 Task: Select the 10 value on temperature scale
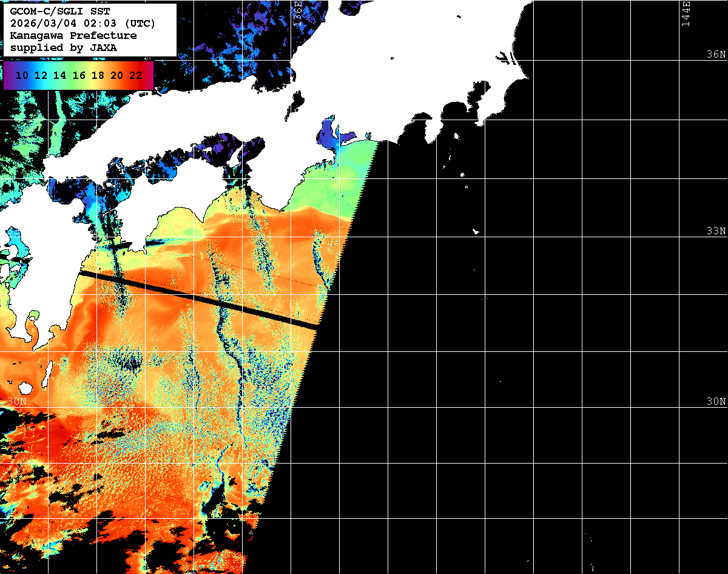(22, 75)
